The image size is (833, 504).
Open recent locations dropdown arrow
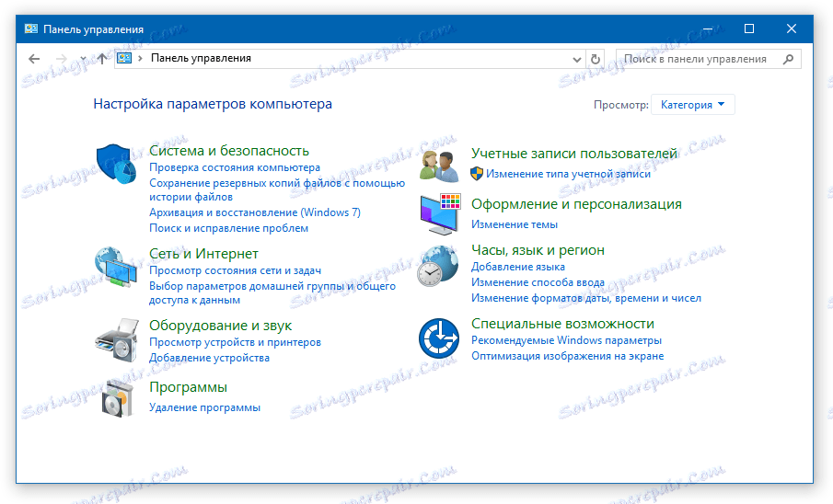click(x=83, y=59)
